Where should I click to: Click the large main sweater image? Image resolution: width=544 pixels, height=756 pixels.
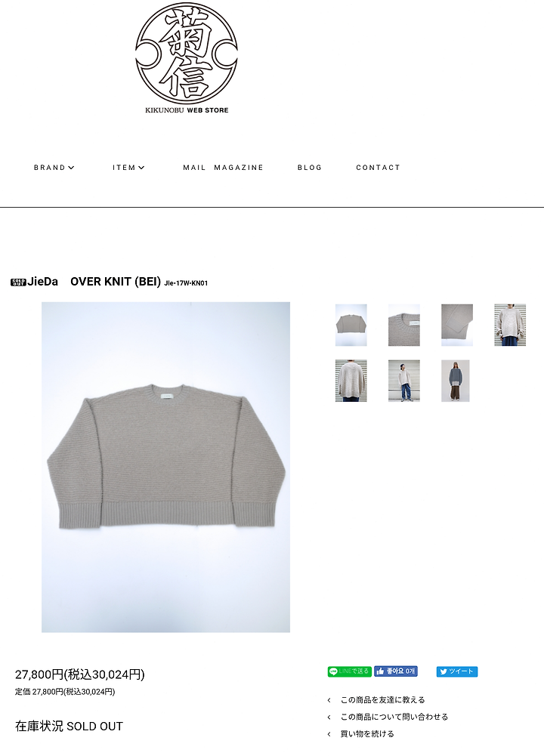click(166, 467)
